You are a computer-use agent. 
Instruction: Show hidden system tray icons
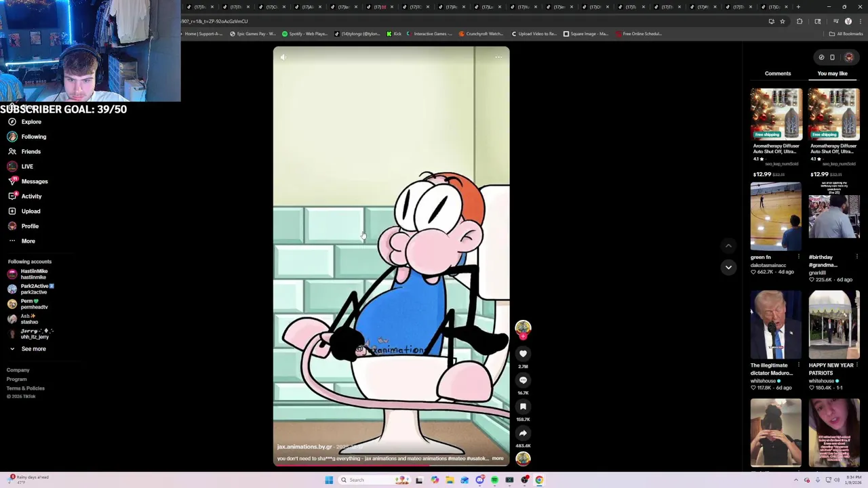point(796,480)
